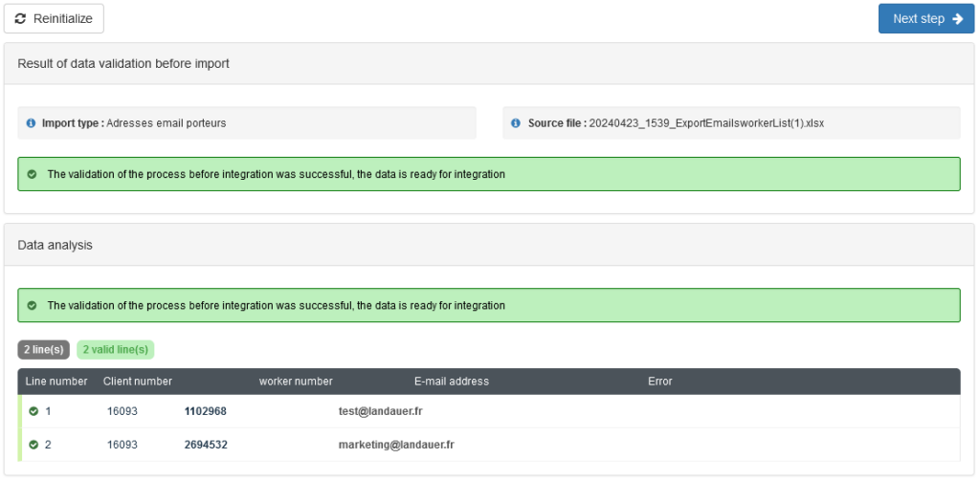Click the Data analysis panel heading

coord(55,245)
